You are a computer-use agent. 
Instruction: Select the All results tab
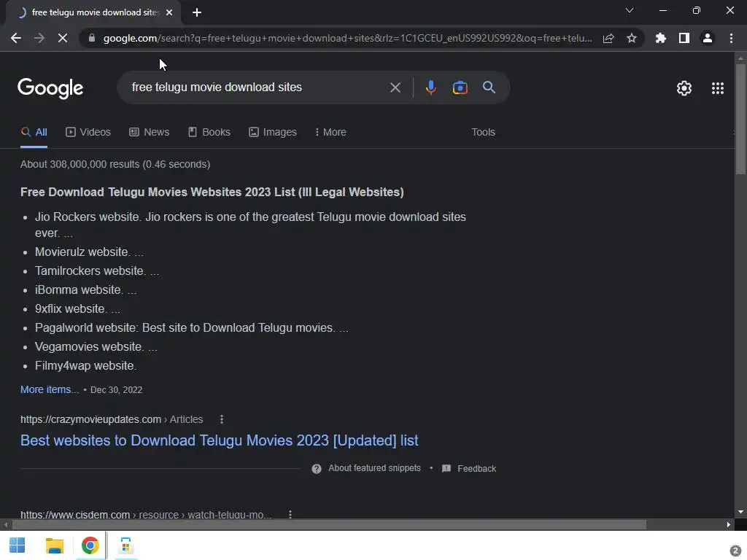[x=34, y=133]
